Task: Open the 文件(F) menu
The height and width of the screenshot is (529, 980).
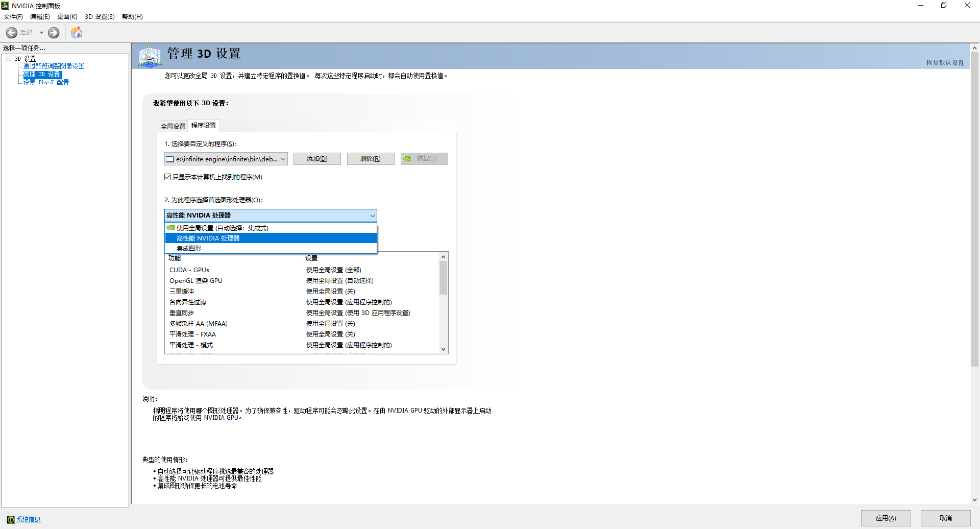Action: click(13, 17)
